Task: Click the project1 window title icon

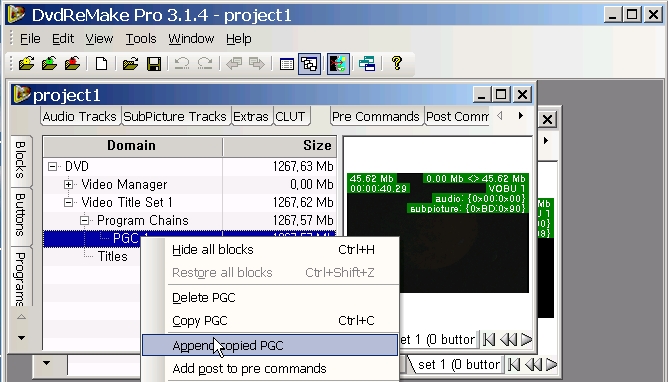Action: coord(22,95)
